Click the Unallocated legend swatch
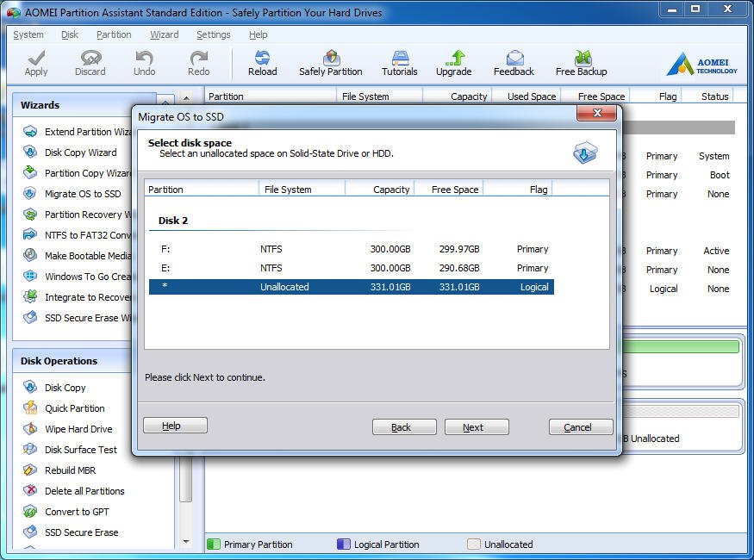 (474, 544)
